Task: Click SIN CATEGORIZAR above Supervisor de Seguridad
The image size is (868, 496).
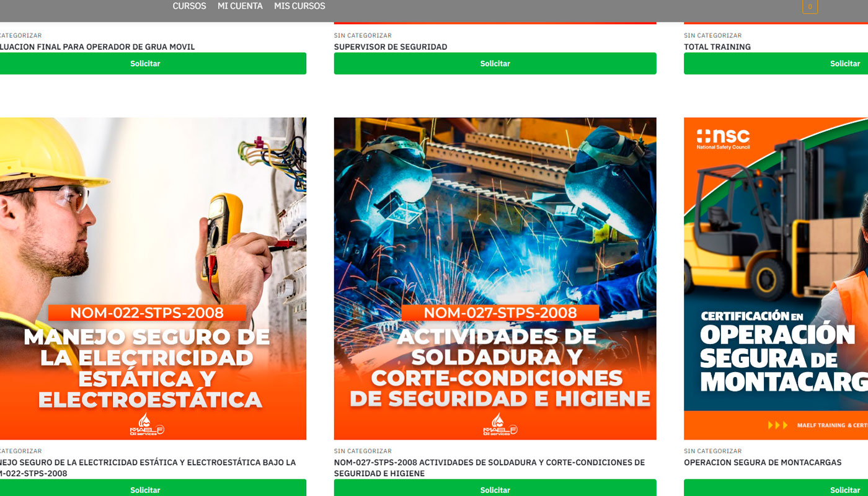Action: 363,36
